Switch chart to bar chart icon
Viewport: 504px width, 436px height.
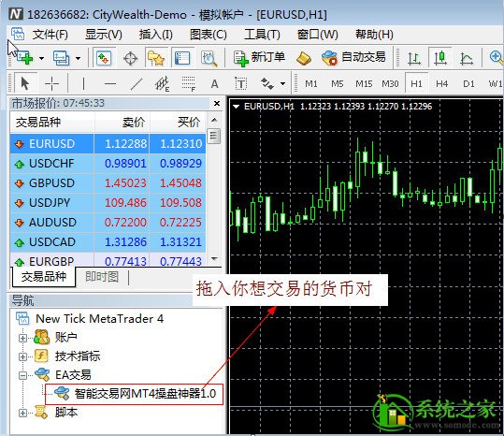[x=413, y=58]
